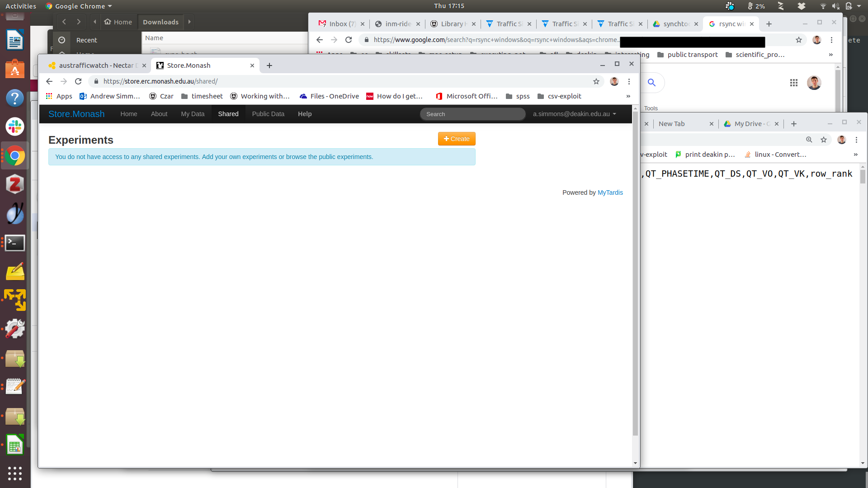Screen dimensions: 868x488
Task: Go back in the Store.Monash window
Action: [49, 81]
